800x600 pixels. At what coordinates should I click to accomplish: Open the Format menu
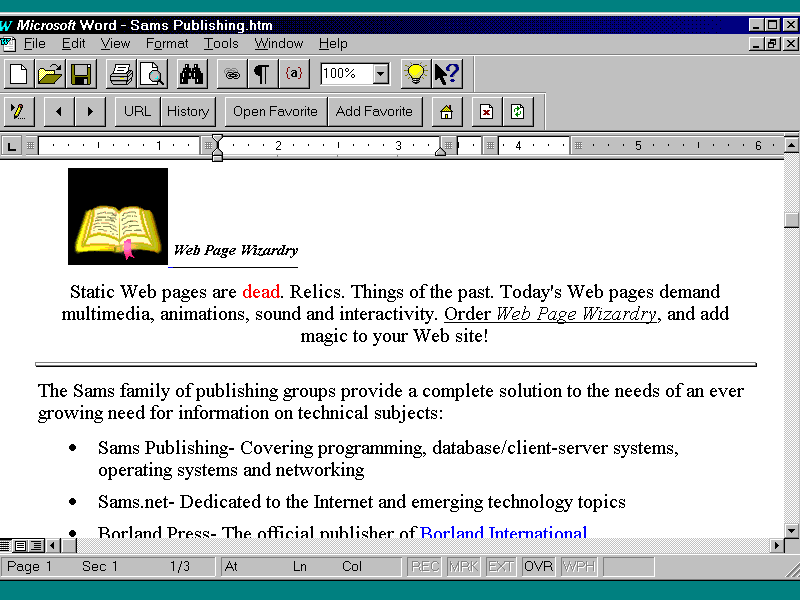coord(167,44)
